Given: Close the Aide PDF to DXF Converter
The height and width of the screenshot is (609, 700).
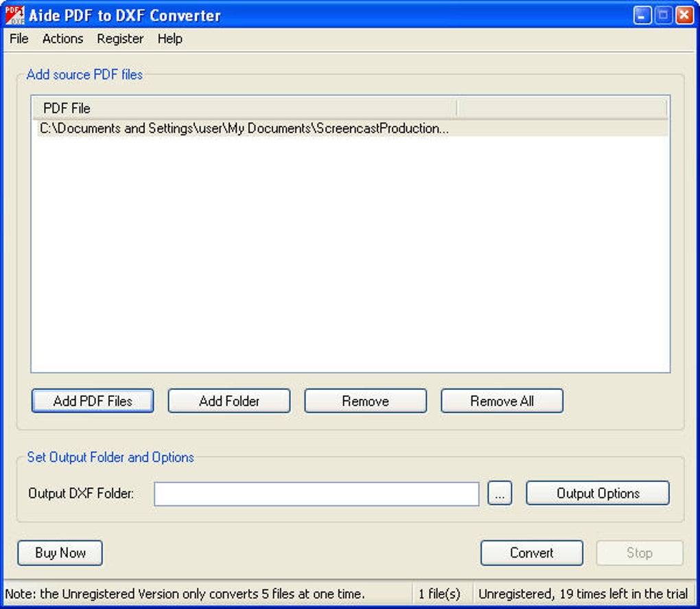Looking at the screenshot, I should (684, 15).
